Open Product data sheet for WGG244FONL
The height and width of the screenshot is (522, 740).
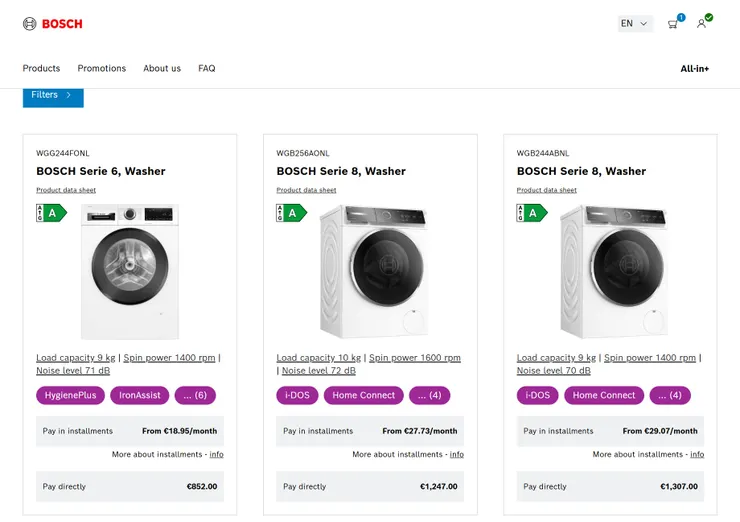(66, 190)
